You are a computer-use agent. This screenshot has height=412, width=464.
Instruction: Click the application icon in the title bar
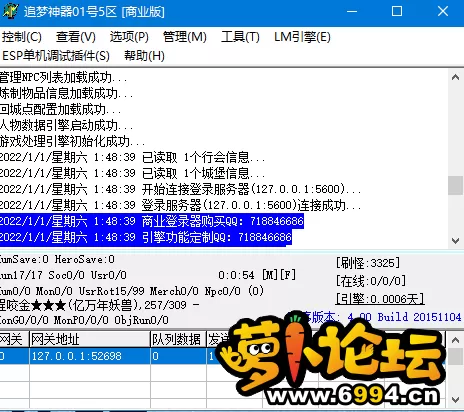pos(10,11)
